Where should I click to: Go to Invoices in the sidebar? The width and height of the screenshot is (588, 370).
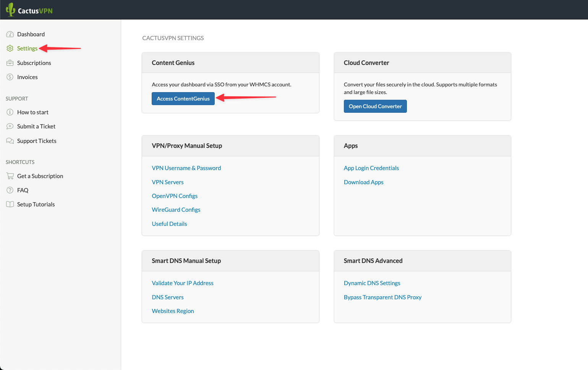click(28, 77)
